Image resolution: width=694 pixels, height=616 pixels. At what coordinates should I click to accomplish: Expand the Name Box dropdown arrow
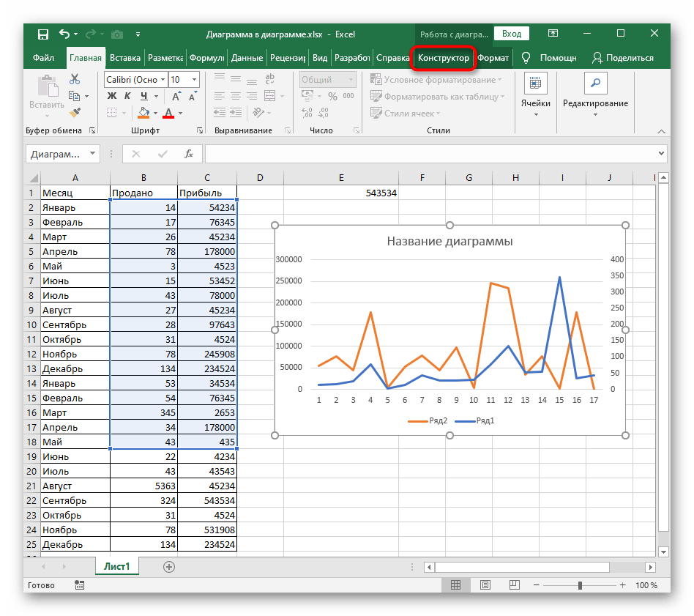(92, 154)
